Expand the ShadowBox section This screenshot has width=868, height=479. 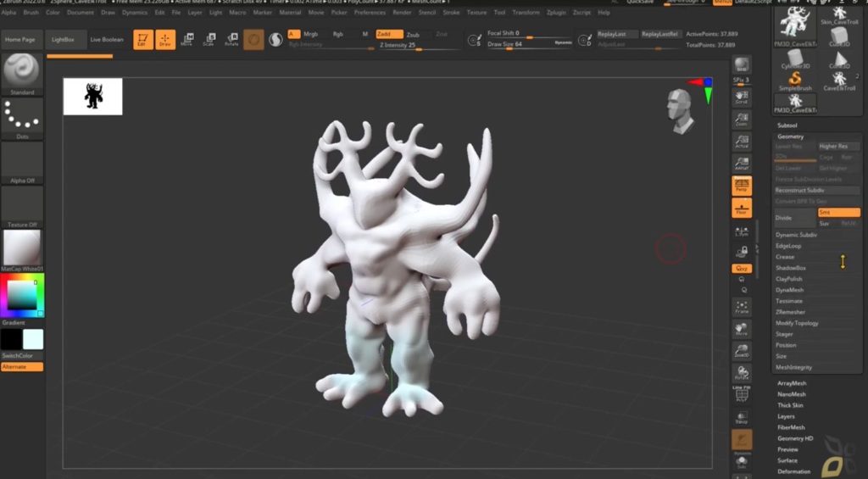pyautogui.click(x=791, y=268)
